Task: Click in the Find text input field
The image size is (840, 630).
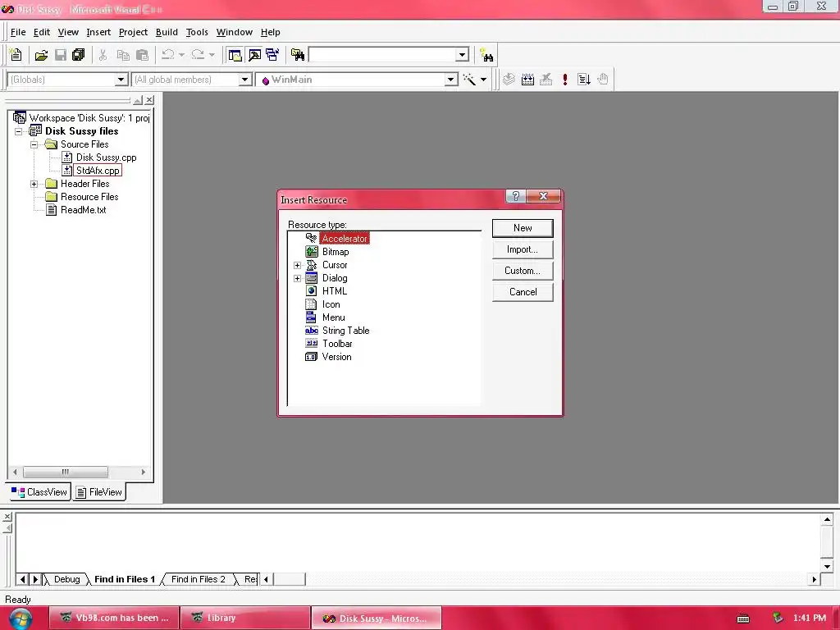Action: (382, 55)
